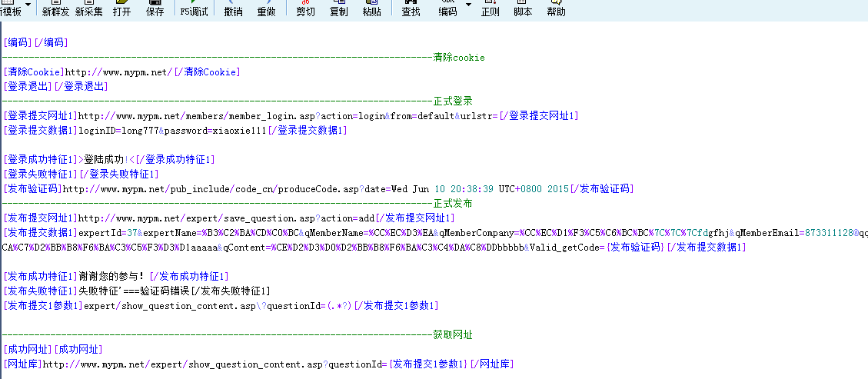Click the opening [登录提交数据1] tag
Viewport: 868px width, 379px height.
coord(41,131)
